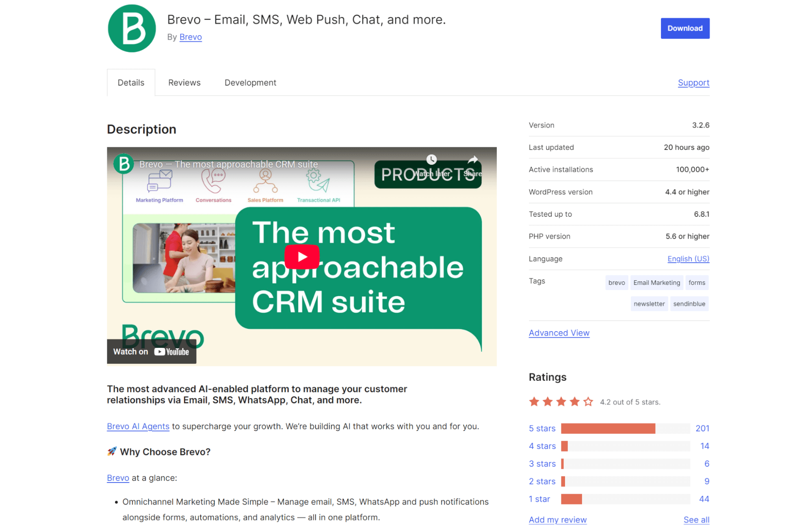Click the 201 five-star count
Screen dimensions: 812x526
pyautogui.click(x=702, y=428)
